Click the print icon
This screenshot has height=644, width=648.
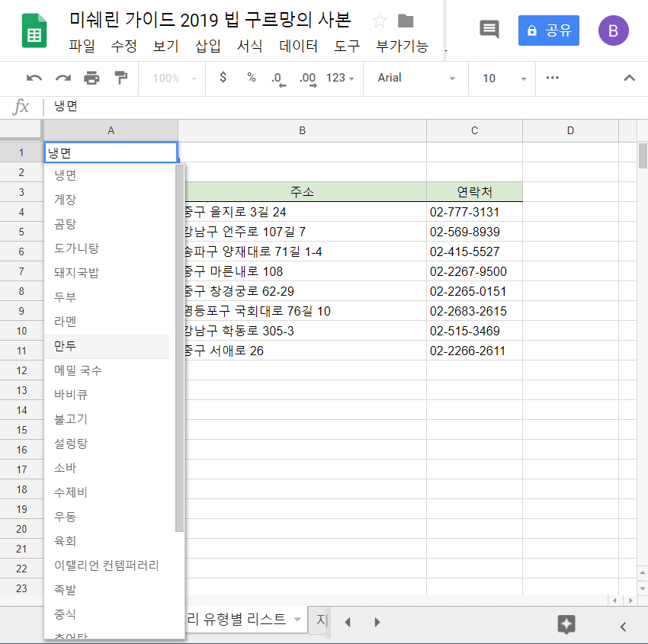pyautogui.click(x=91, y=78)
